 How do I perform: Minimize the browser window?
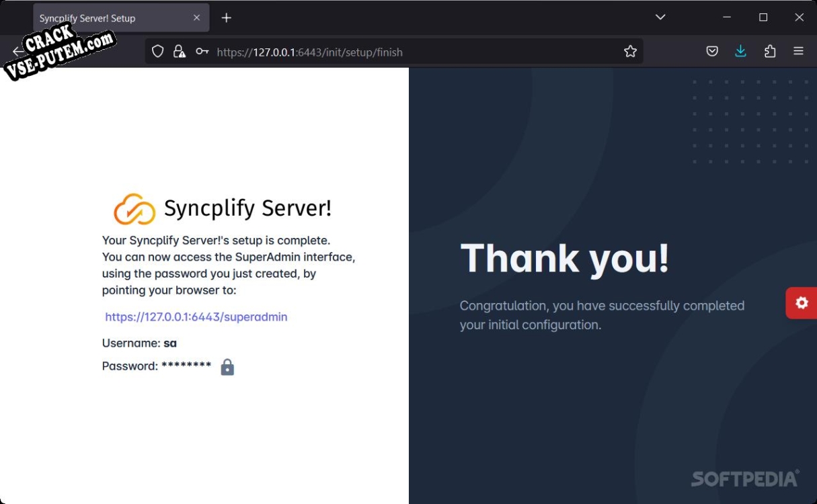coord(728,17)
